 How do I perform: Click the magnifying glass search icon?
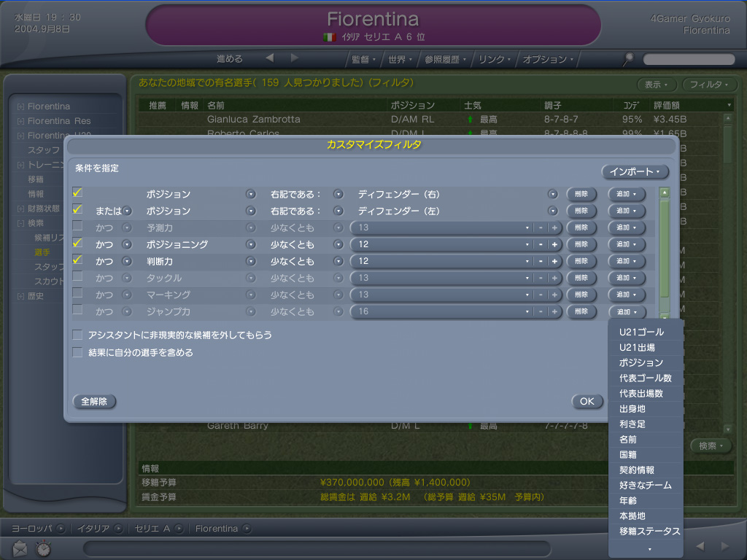pos(628,59)
